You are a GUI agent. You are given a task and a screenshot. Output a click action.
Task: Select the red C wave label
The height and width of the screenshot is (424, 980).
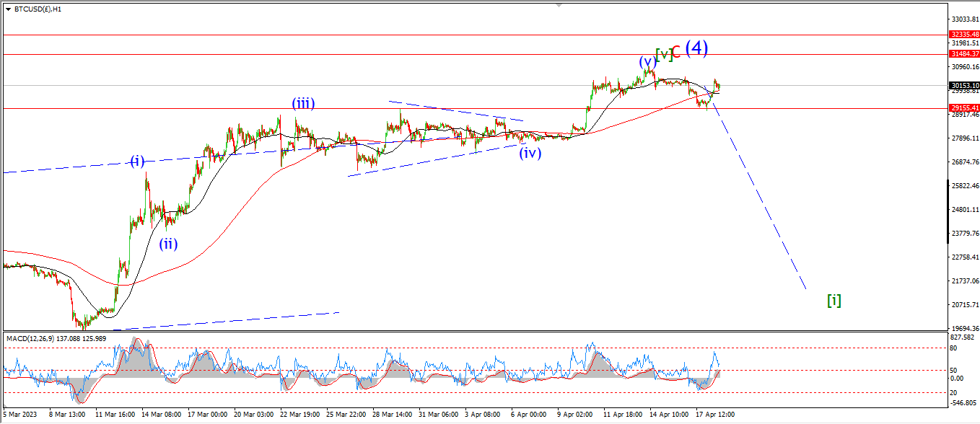coord(676,53)
